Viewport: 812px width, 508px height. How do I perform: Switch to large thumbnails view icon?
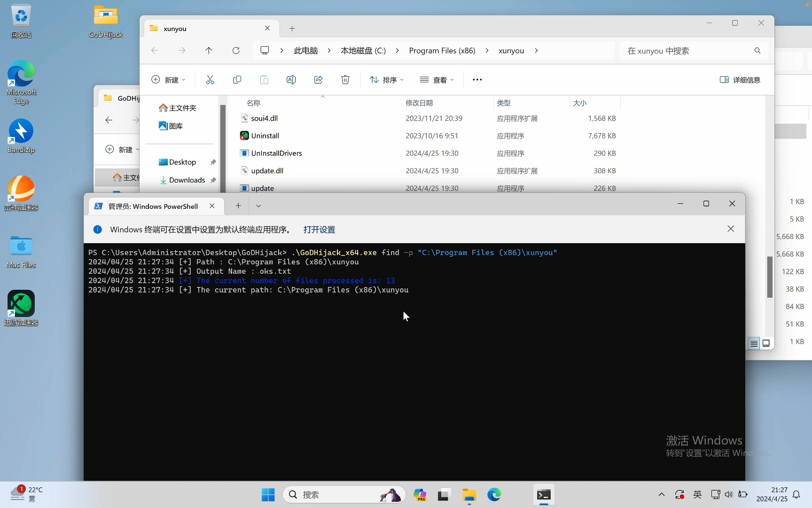tap(766, 343)
